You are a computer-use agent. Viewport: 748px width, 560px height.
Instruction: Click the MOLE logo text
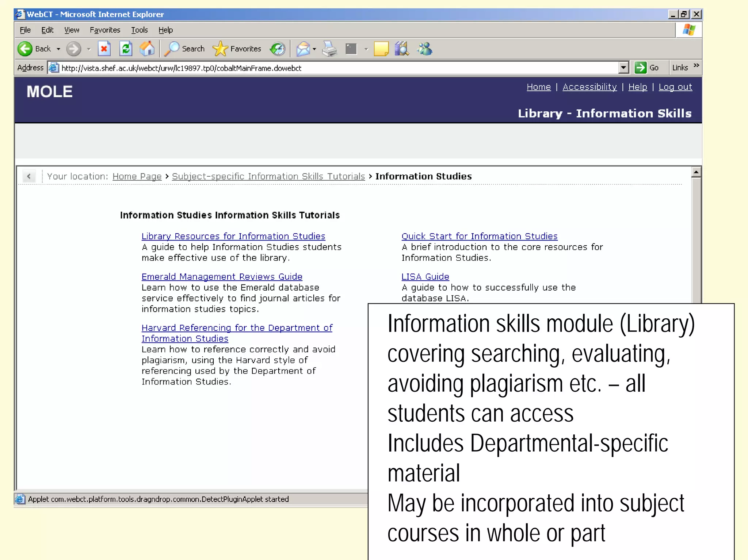pyautogui.click(x=50, y=92)
